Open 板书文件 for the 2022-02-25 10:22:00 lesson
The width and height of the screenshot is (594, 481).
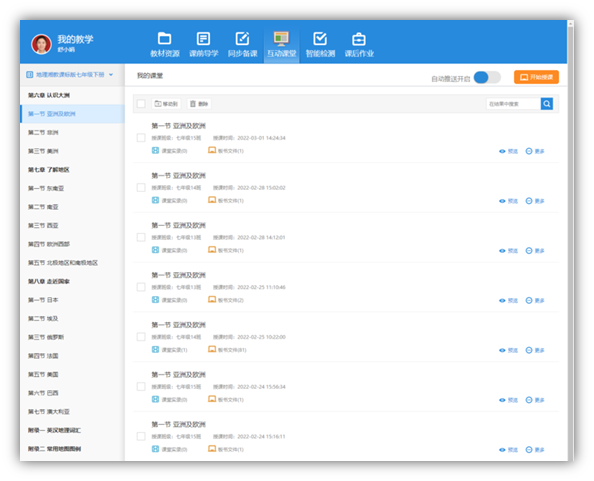pos(227,350)
